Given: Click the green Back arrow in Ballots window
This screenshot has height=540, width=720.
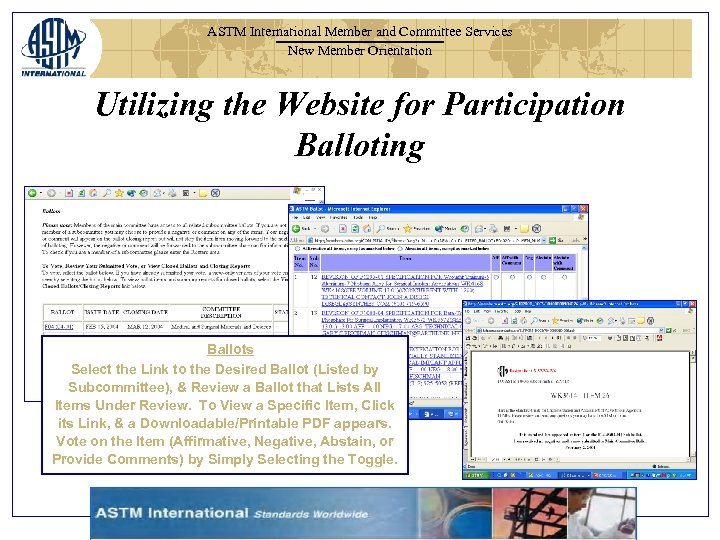Looking at the screenshot, I should coord(32,193).
